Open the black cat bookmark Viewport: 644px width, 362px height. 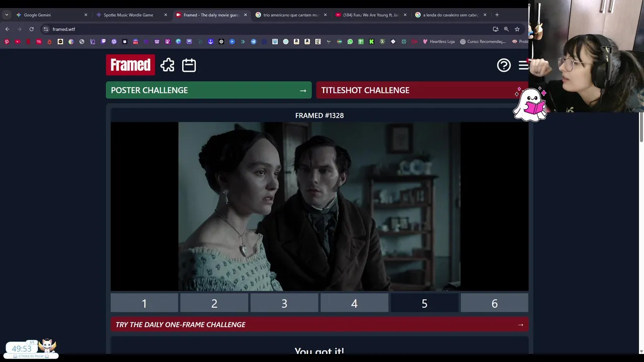(x=125, y=42)
